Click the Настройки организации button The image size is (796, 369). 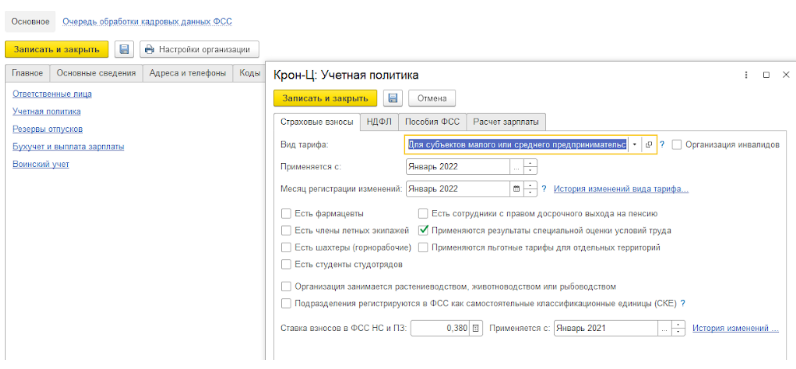click(199, 49)
